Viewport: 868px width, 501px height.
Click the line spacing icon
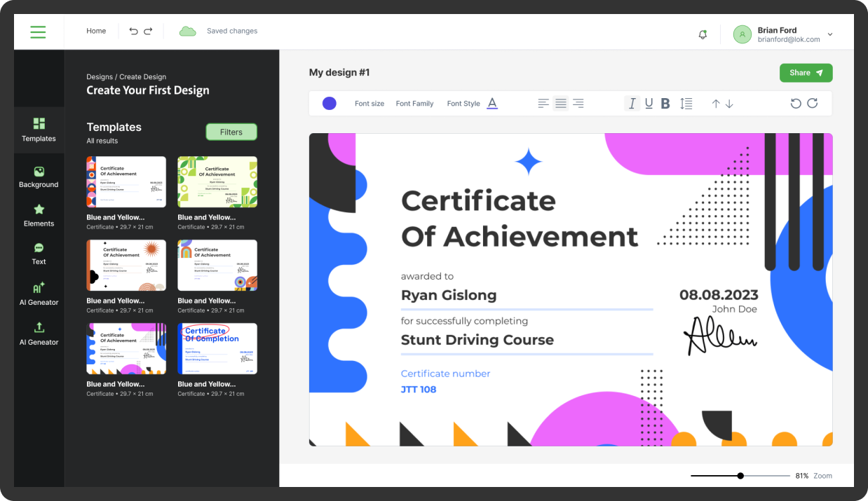686,104
